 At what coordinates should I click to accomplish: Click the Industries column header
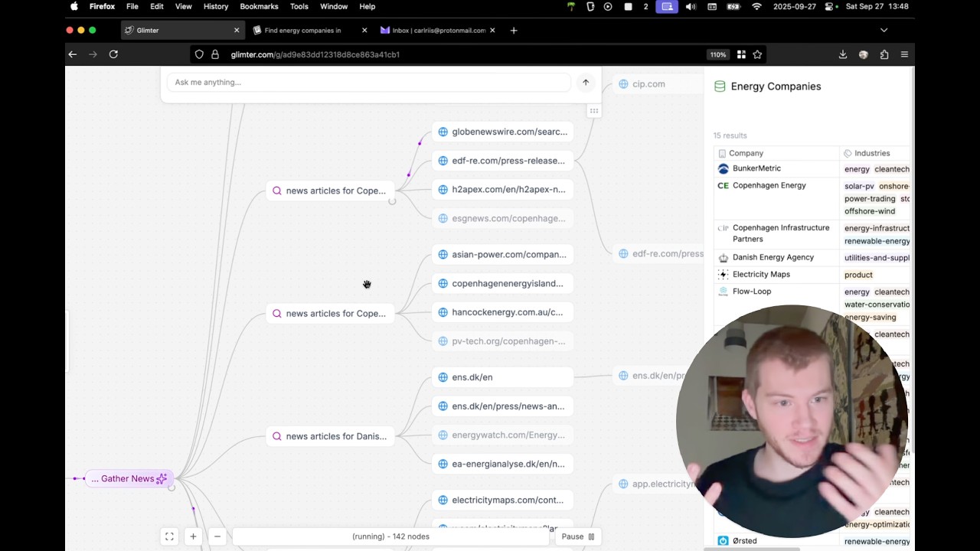tap(876, 153)
